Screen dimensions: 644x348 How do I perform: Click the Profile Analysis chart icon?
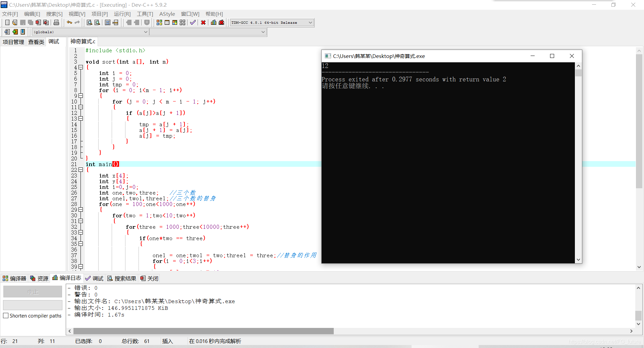pyautogui.click(x=214, y=22)
